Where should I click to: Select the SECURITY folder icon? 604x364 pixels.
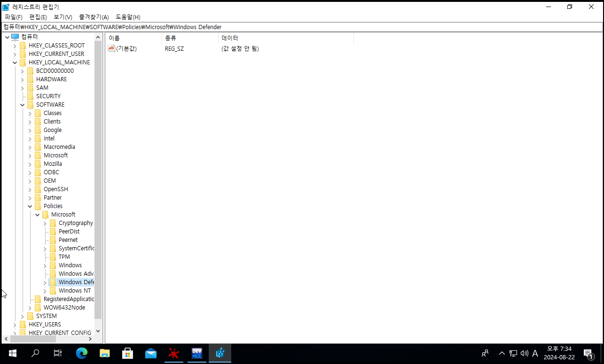30,96
